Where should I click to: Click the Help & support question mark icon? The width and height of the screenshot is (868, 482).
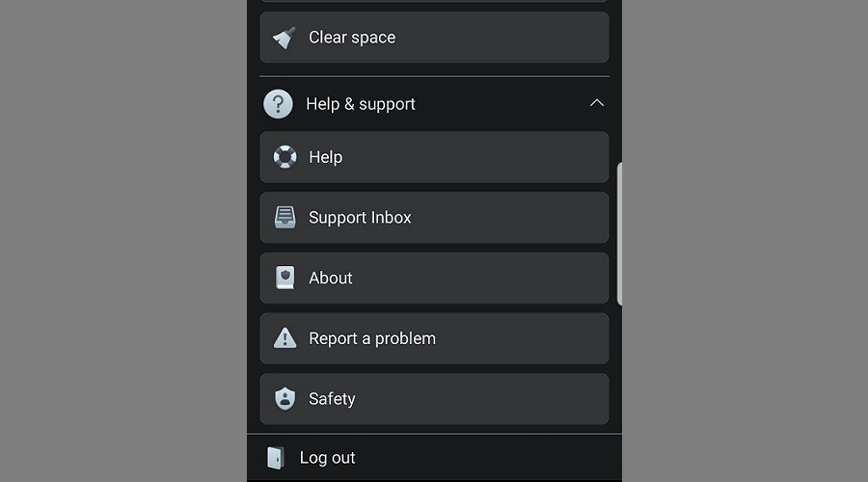(x=278, y=104)
